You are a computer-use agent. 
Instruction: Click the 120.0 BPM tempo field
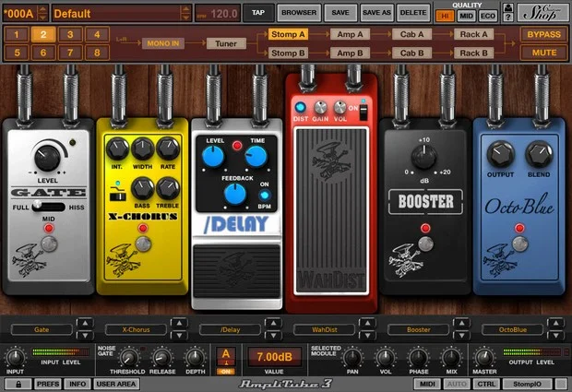point(218,14)
